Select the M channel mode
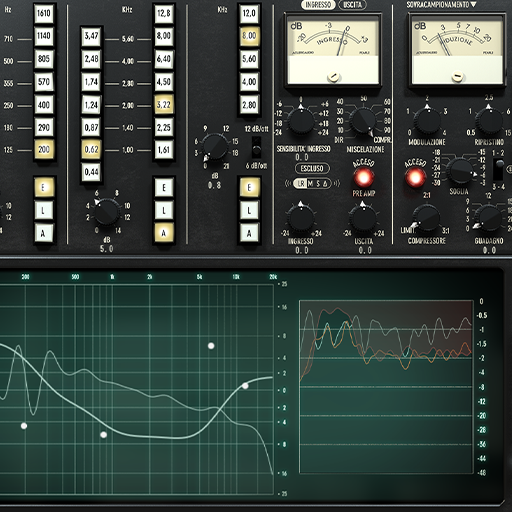This screenshot has height=512, width=512. pos(311,183)
